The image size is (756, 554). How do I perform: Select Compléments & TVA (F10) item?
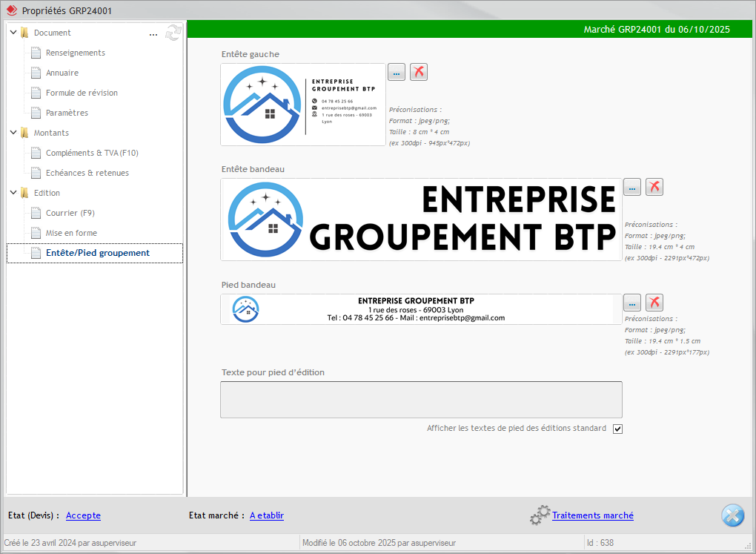[x=92, y=153]
